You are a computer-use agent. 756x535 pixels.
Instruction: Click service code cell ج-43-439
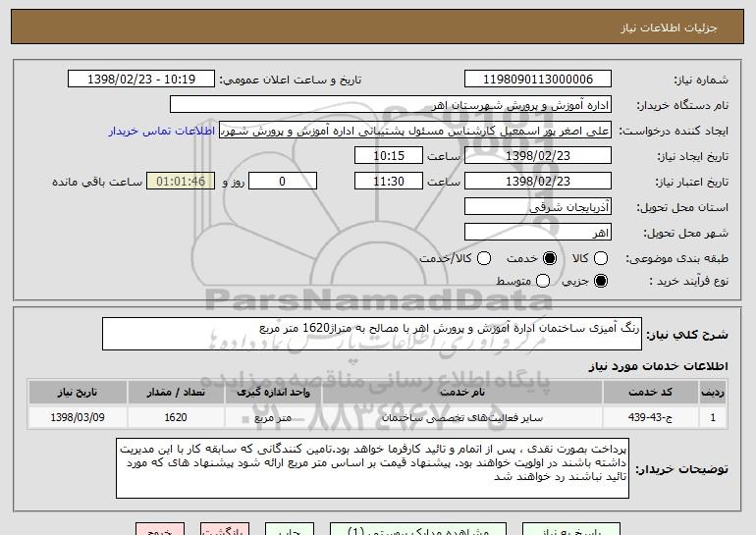650,417
